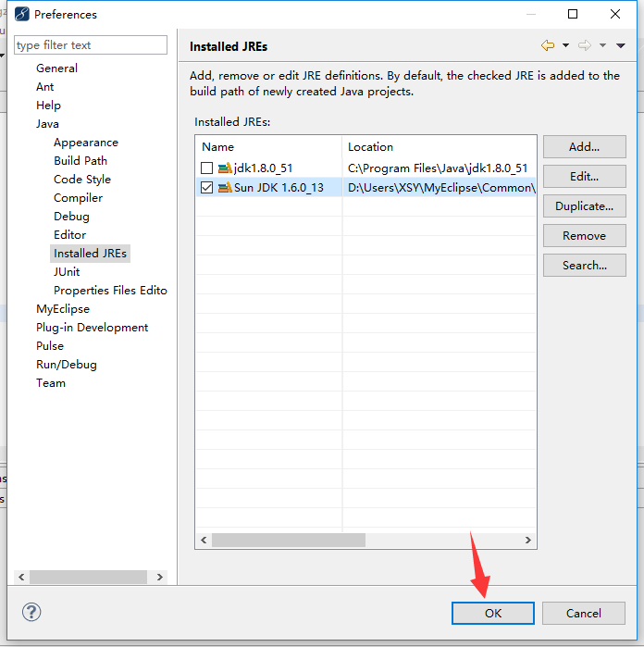Click the Remove button
This screenshot has width=644, height=647.
pos(584,236)
